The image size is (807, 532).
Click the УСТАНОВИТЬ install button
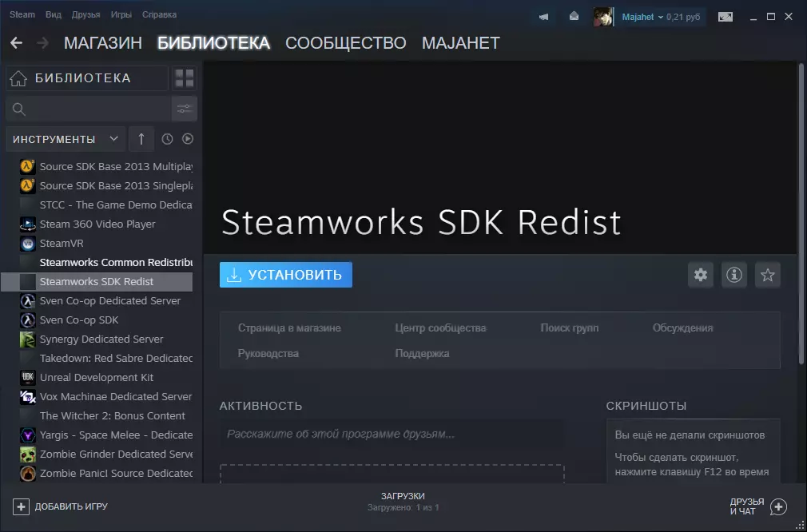click(285, 275)
